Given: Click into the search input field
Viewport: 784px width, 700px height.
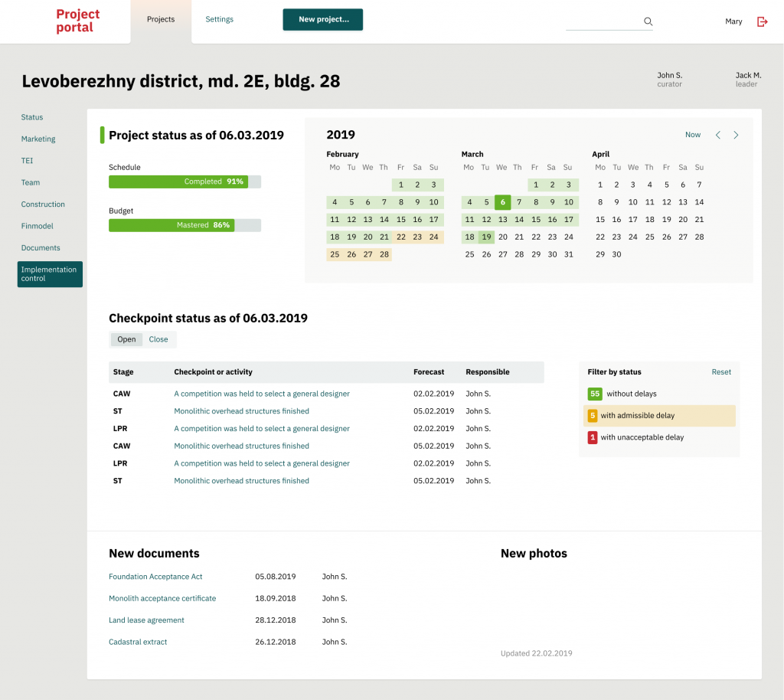Looking at the screenshot, I should click(x=603, y=21).
